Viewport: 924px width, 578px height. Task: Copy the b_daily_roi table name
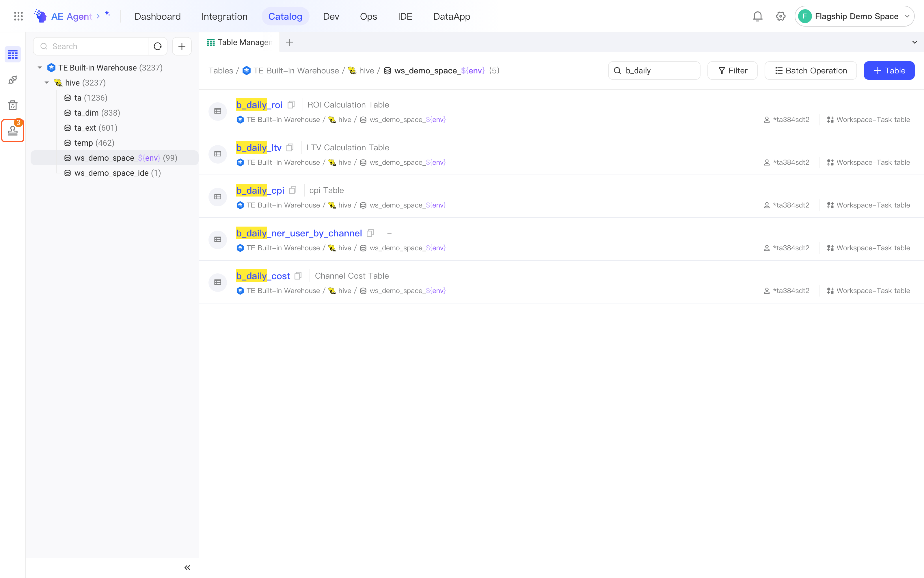pos(291,105)
